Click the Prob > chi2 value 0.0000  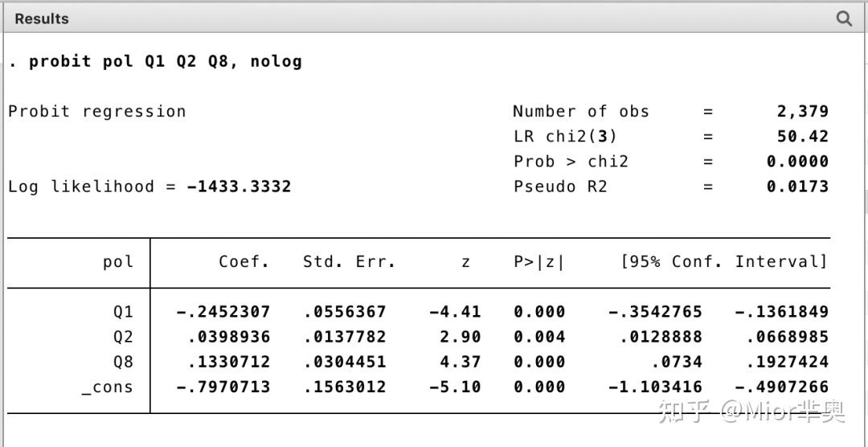pyautogui.click(x=796, y=162)
